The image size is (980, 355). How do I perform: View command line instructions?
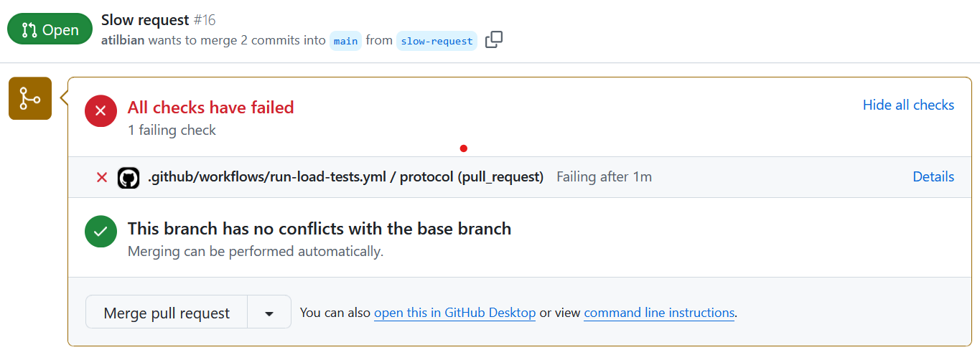click(659, 313)
